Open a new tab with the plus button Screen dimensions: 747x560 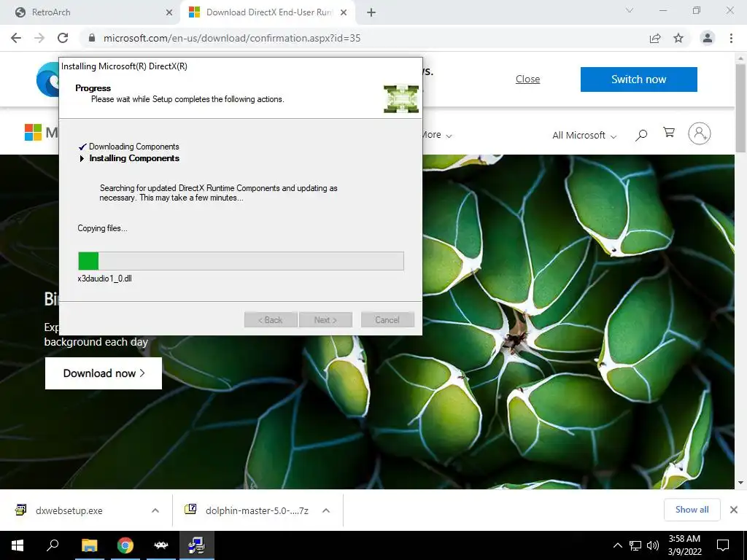click(x=371, y=12)
